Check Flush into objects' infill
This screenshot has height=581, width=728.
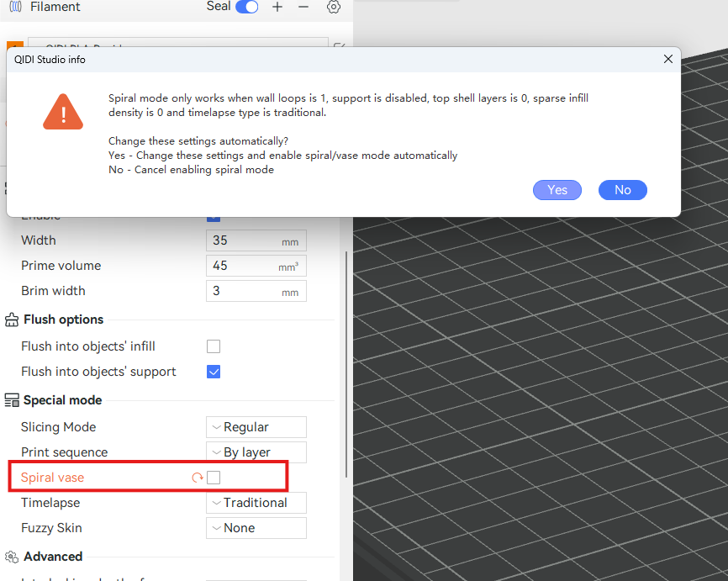pyautogui.click(x=214, y=346)
